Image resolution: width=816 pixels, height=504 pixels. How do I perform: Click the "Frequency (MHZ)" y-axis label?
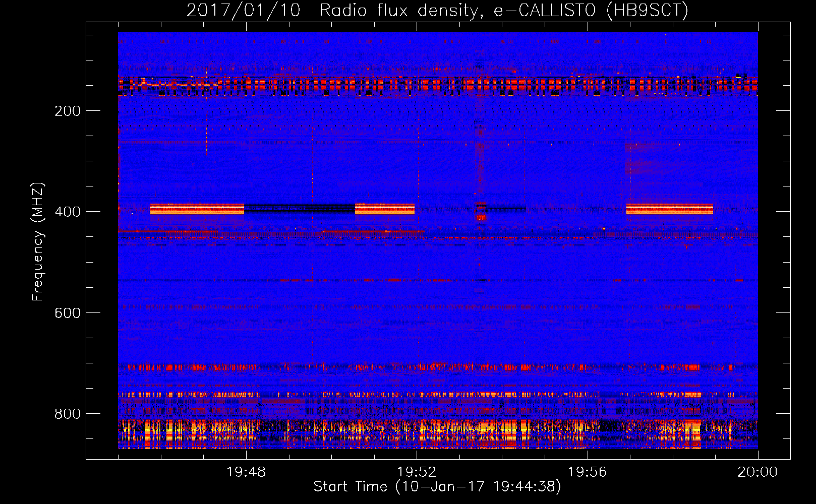click(38, 241)
